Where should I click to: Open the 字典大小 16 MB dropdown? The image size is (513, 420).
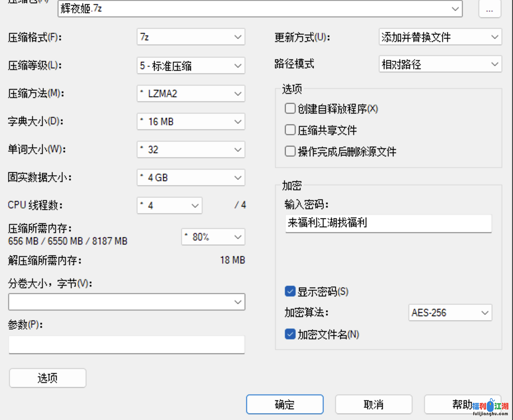click(x=191, y=121)
